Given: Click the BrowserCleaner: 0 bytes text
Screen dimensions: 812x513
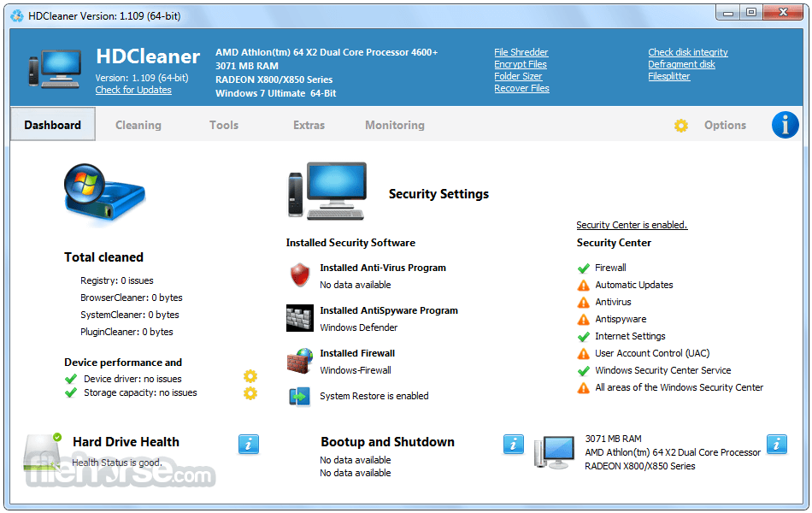Looking at the screenshot, I should tap(132, 298).
